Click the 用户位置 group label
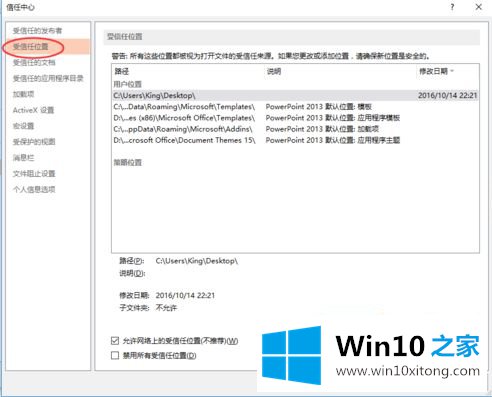This screenshot has height=397, width=492. pyautogui.click(x=128, y=84)
